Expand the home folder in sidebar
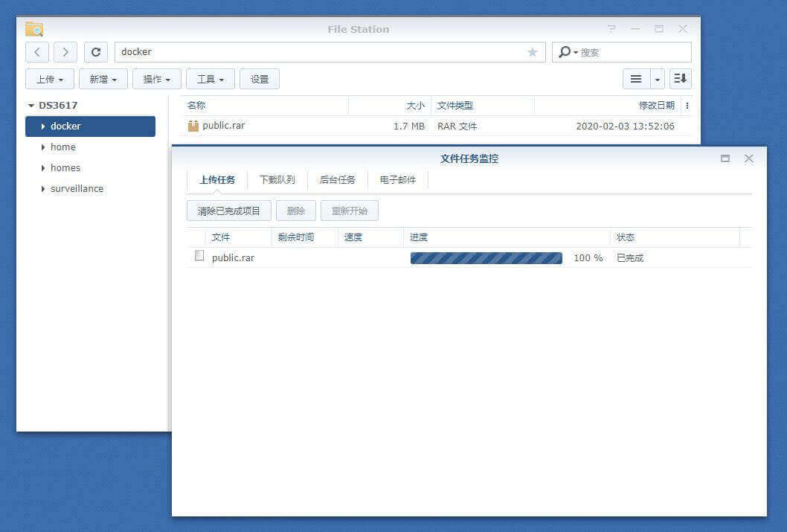Screen dimensions: 787x532 (43, 147)
